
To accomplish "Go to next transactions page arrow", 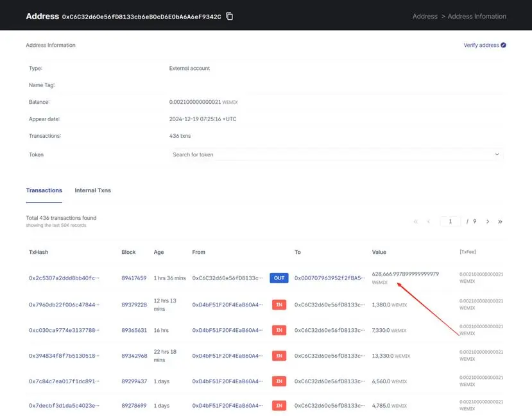I will tap(488, 222).
